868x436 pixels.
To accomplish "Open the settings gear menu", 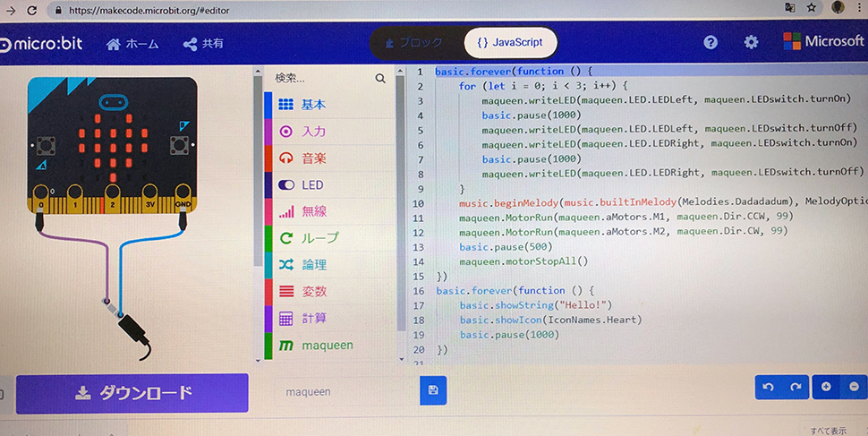I will [x=751, y=42].
